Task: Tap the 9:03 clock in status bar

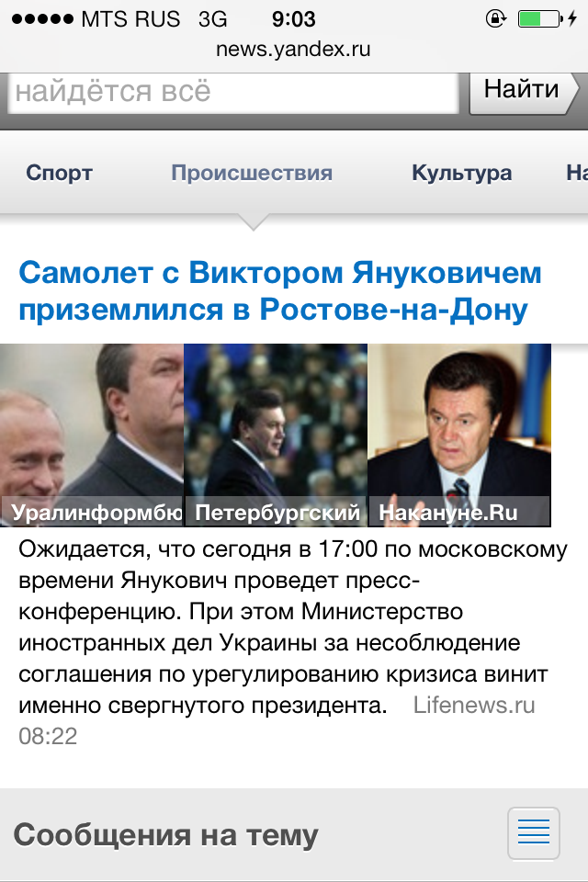Action: tap(293, 19)
